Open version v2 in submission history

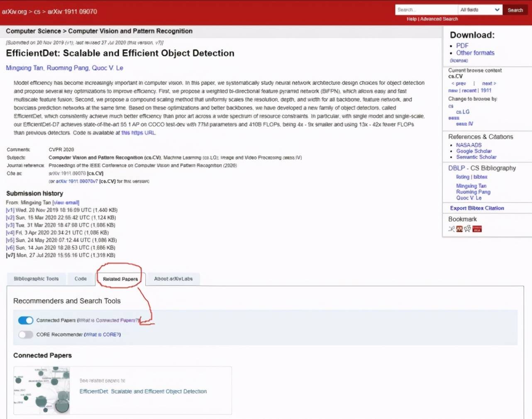pos(10,218)
